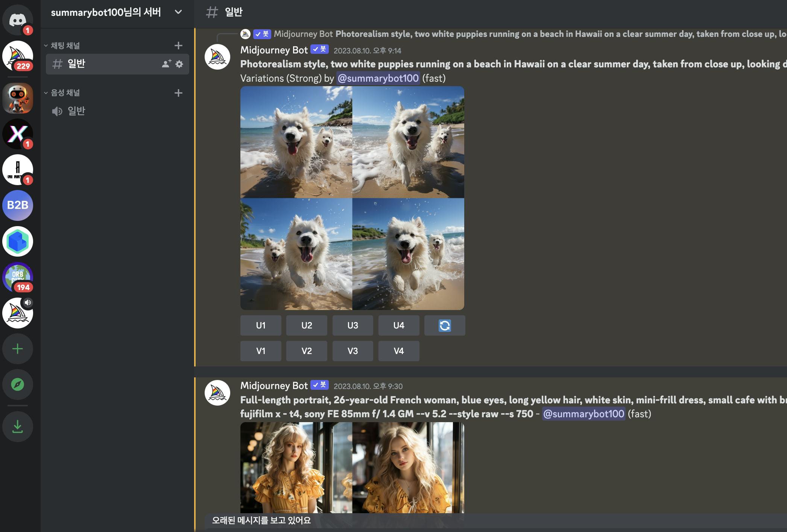Expand summarybot100 server name dropdown
This screenshot has height=532, width=787.
178,12
